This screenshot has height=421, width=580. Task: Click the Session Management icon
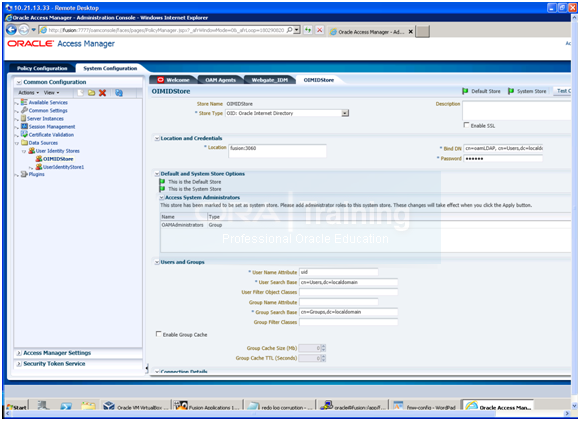[x=24, y=127]
